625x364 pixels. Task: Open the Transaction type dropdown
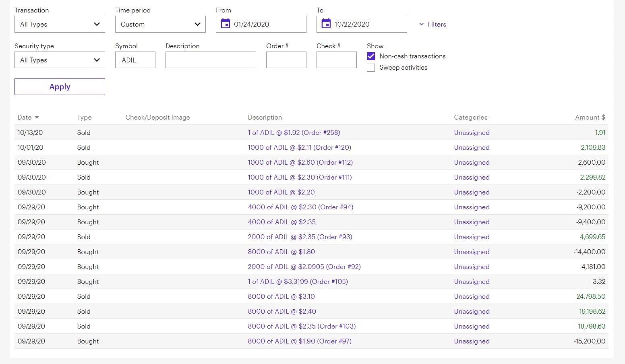60,24
